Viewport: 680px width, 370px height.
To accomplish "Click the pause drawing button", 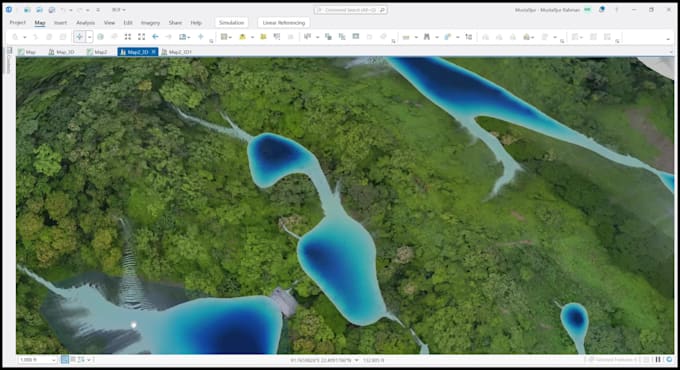I will coord(658,360).
